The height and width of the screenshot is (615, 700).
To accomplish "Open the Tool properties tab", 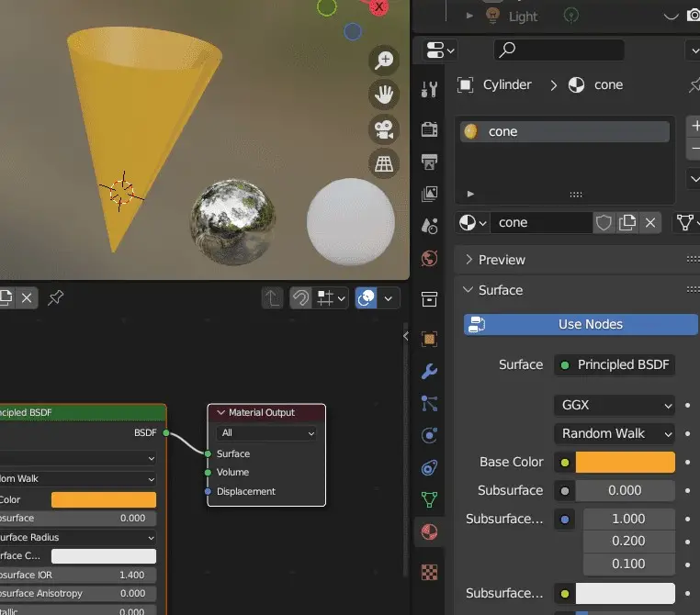I will pyautogui.click(x=429, y=89).
